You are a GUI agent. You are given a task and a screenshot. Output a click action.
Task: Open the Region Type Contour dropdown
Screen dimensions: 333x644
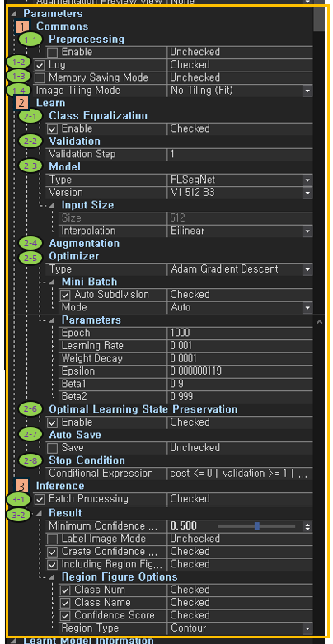(307, 628)
